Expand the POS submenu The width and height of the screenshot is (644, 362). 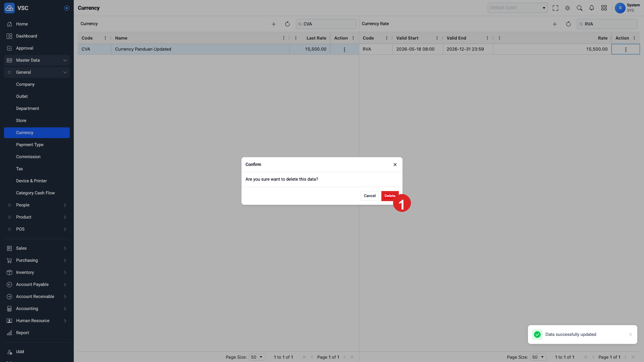coord(37,229)
